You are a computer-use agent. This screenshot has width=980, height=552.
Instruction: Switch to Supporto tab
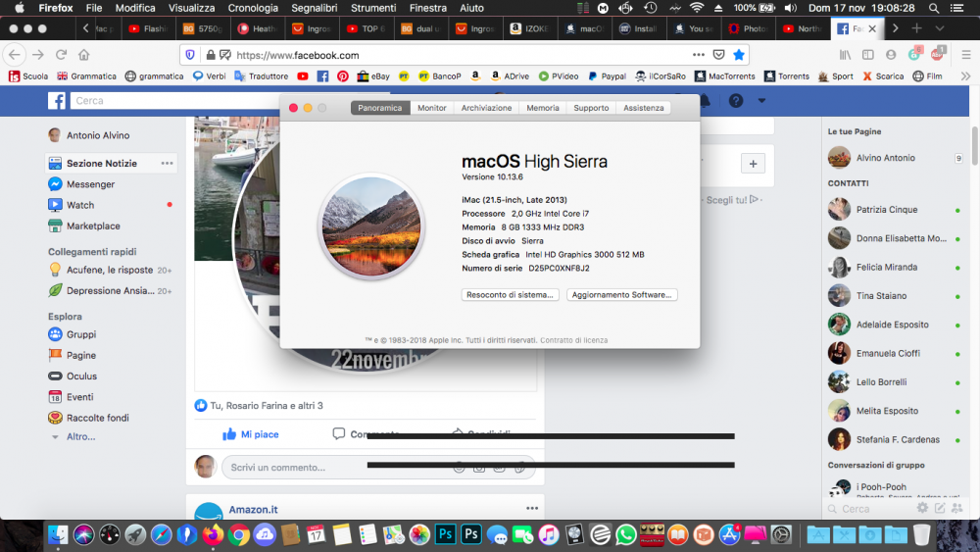coord(591,108)
